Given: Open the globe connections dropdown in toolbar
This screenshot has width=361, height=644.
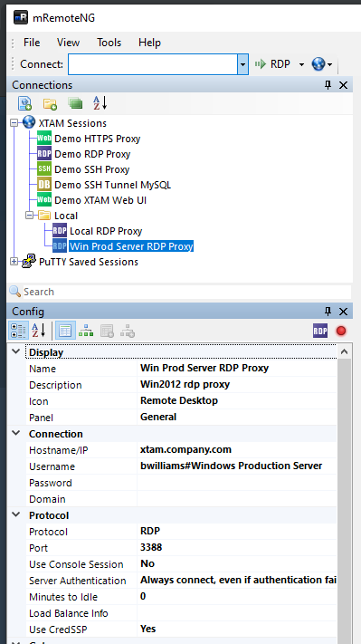Looking at the screenshot, I should [x=322, y=64].
